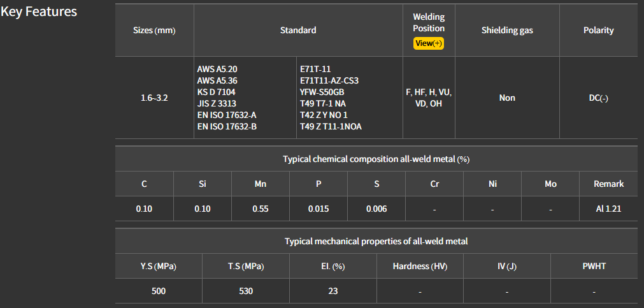The image size is (644, 308).
Task: Select the T.S (MPa) value 530
Action: (x=245, y=291)
